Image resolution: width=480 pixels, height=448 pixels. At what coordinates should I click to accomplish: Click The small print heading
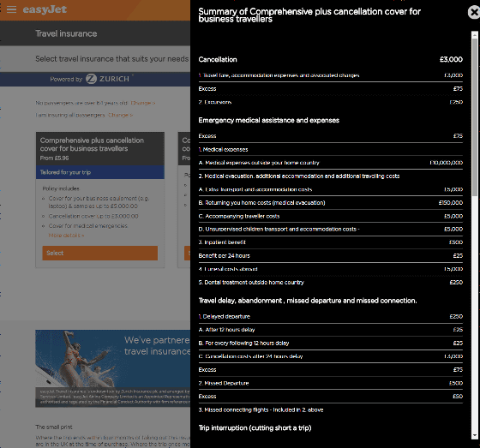[x=54, y=427]
